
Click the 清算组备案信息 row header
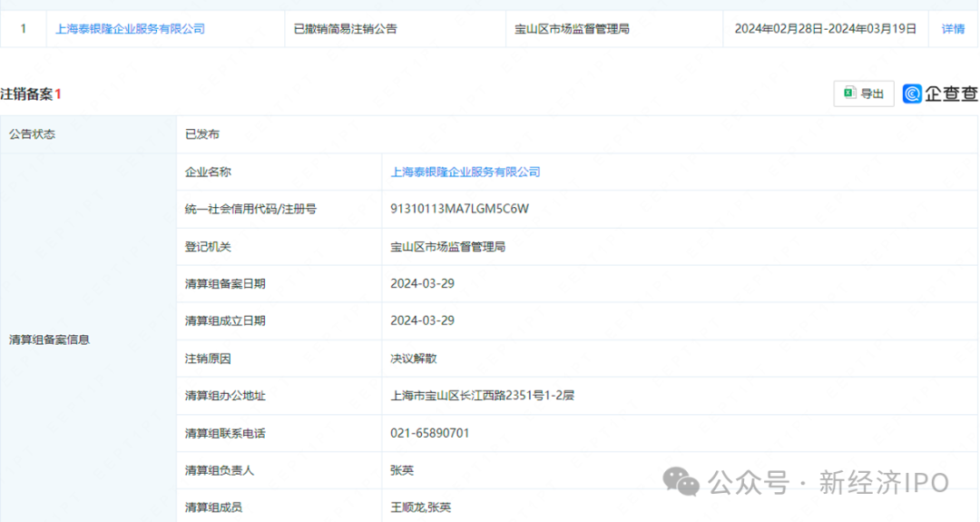coord(49,340)
